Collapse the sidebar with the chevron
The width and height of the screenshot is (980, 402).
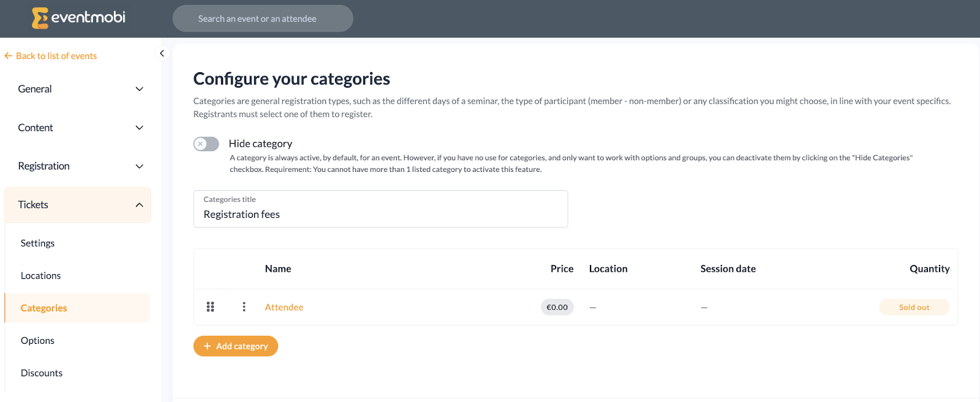[162, 53]
